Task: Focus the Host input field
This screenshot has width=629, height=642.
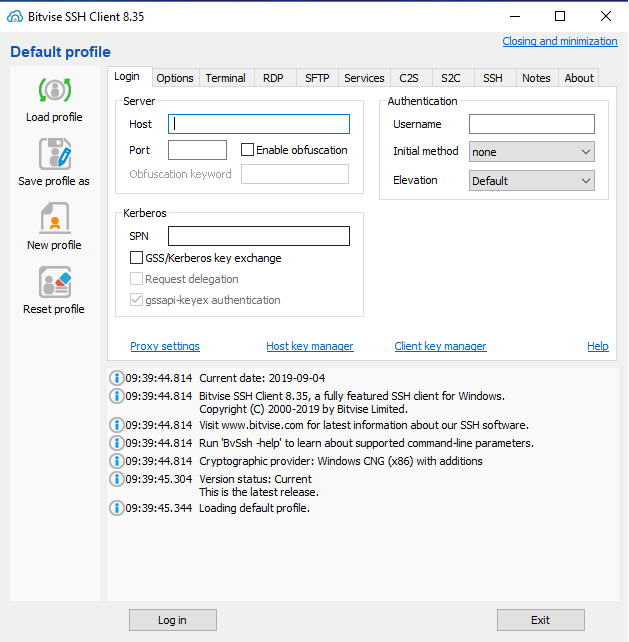Action: click(259, 124)
